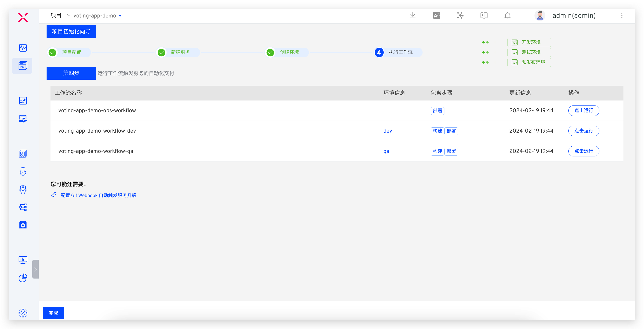The height and width of the screenshot is (329, 644).
Task: Click the download icon in top bar
Action: [x=413, y=16]
